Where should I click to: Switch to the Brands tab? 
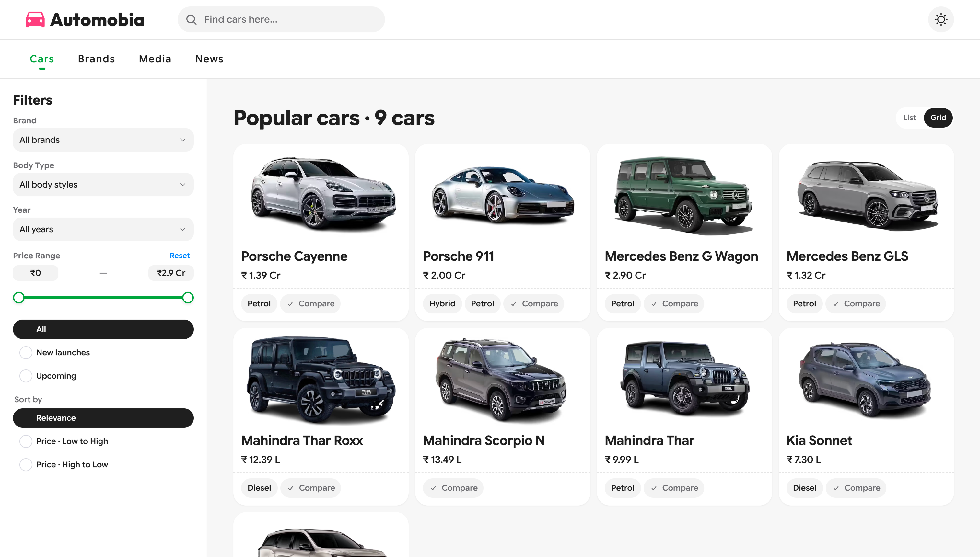point(96,59)
